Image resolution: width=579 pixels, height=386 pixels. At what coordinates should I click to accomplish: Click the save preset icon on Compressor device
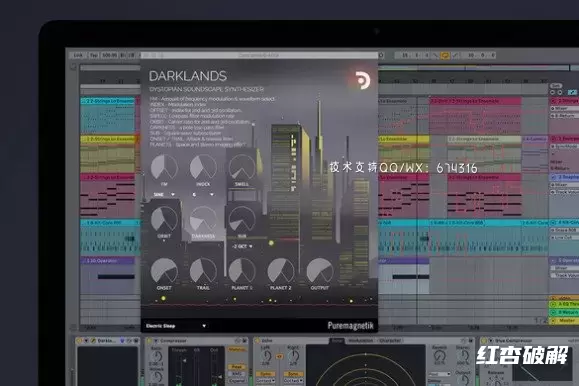tap(244, 341)
